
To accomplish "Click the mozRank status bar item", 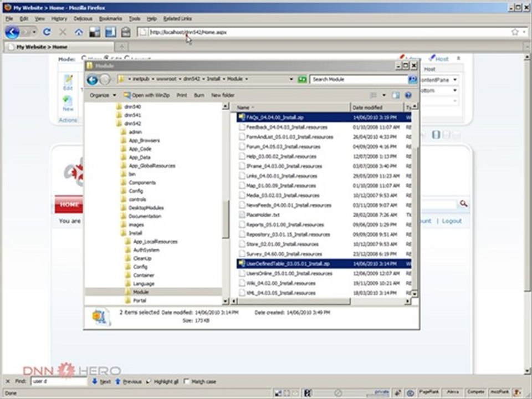I will click(x=499, y=392).
